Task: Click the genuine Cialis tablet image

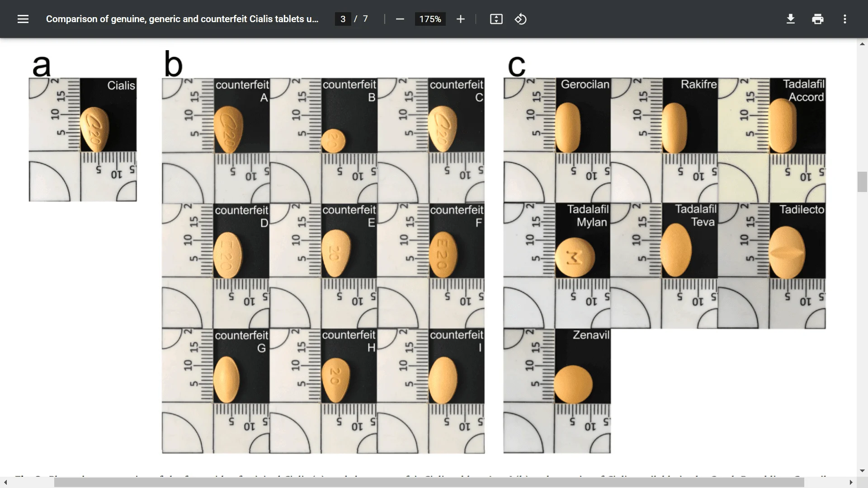Action: (x=94, y=129)
